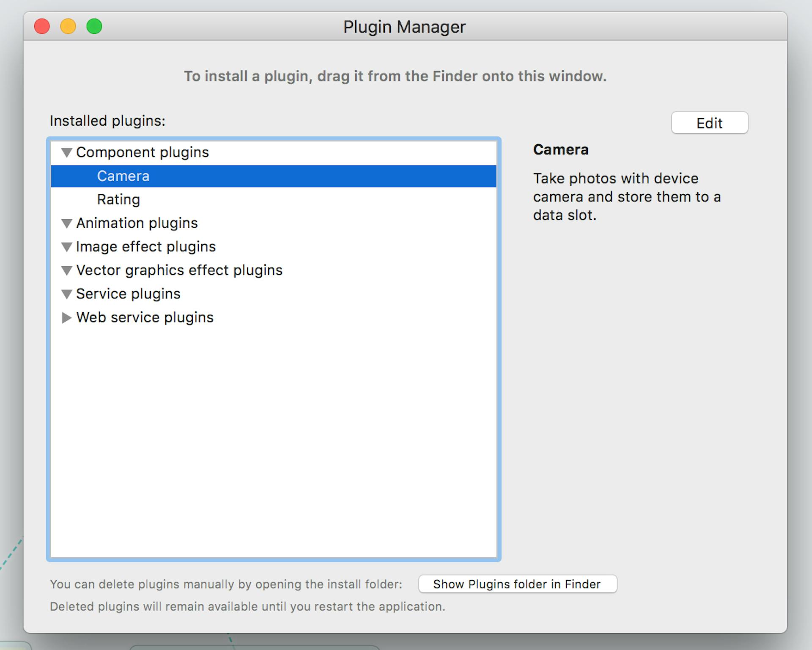Screen dimensions: 812x650
Task: Collapse the Component plugins section
Action: tap(67, 152)
